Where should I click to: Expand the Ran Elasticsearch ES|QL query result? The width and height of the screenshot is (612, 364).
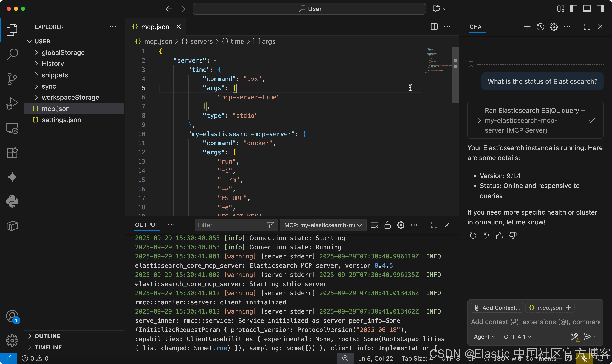(535, 120)
